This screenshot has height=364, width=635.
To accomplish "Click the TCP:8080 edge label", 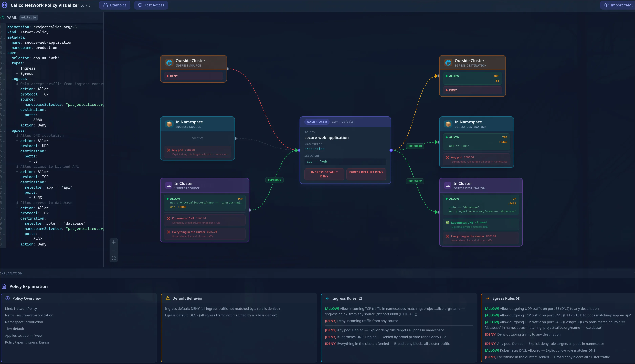I will click(274, 180).
